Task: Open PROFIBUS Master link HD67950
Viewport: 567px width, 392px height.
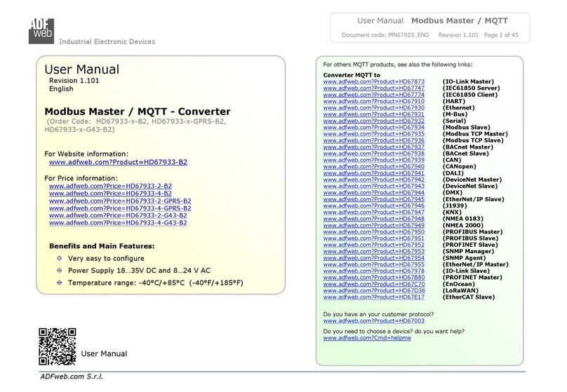Action: pyautogui.click(x=374, y=232)
